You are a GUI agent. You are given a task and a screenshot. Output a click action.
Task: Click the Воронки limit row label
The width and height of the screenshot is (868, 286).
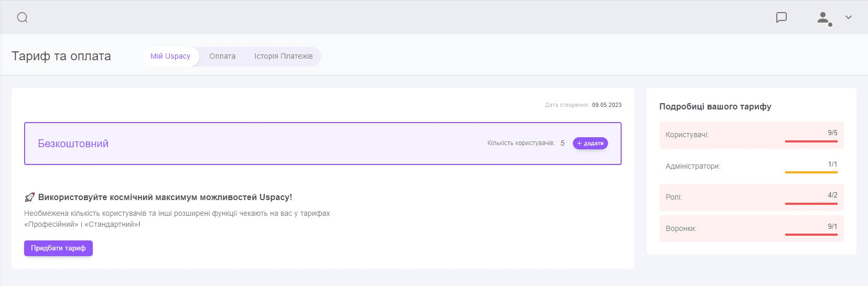[x=681, y=229]
